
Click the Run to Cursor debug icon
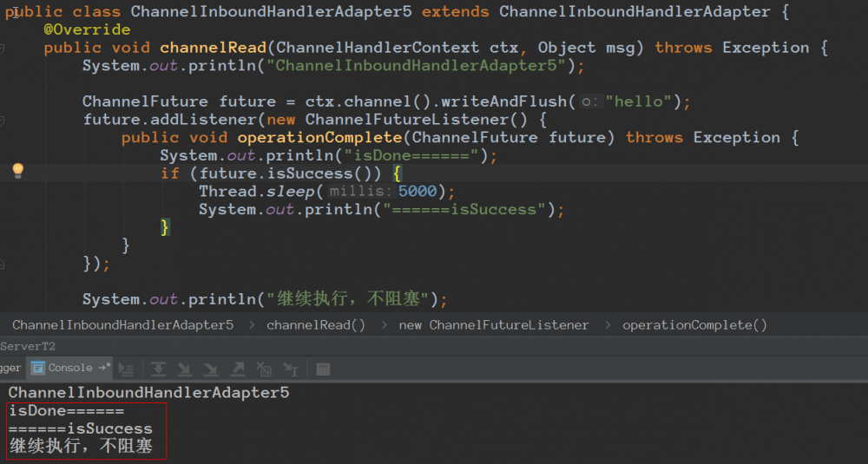click(x=291, y=369)
